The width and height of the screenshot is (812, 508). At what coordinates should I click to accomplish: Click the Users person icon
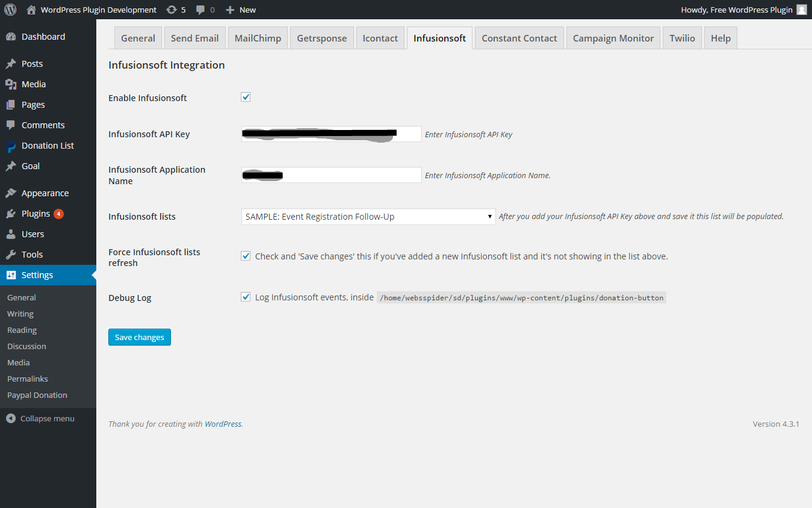pos(11,234)
